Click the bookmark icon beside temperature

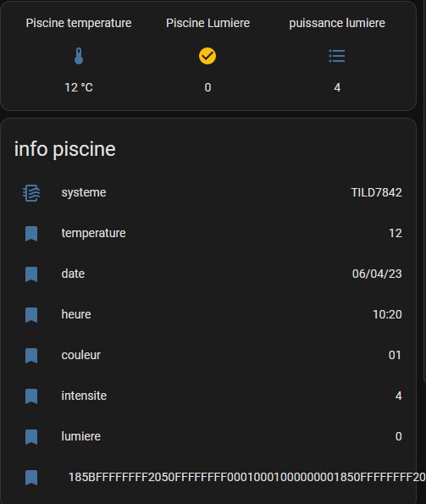coord(31,234)
